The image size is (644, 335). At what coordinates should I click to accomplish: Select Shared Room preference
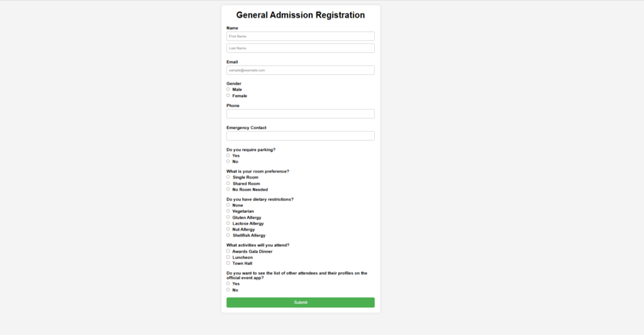228,183
